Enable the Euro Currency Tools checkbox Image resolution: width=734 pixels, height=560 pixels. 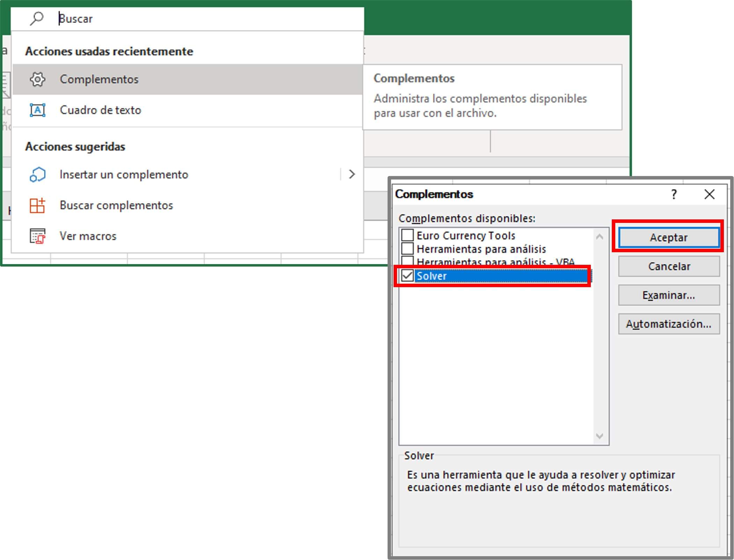pos(407,235)
